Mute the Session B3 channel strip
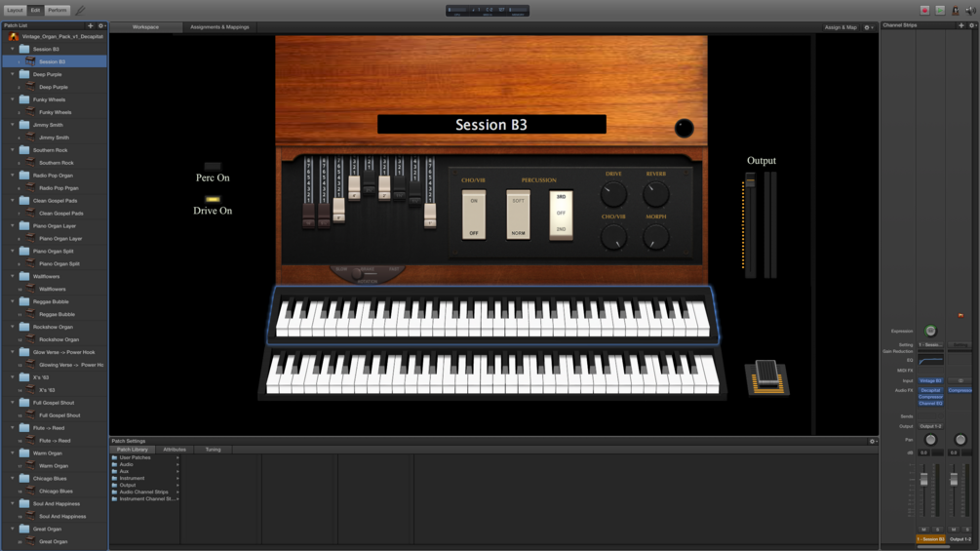 tap(923, 530)
